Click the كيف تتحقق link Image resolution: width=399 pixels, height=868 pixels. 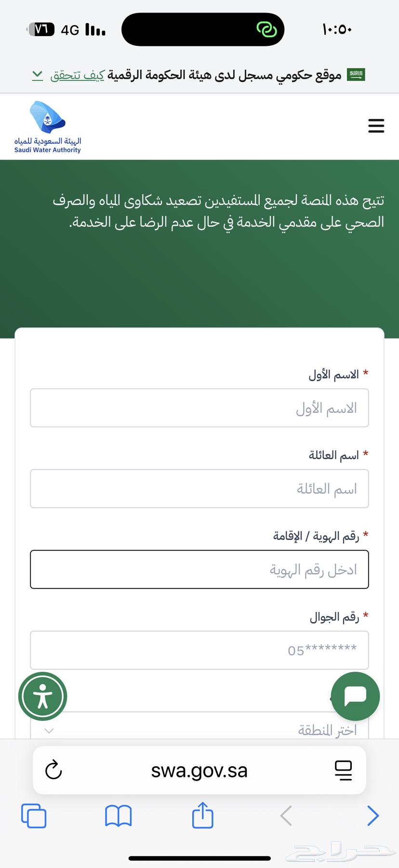pyautogui.click(x=77, y=75)
